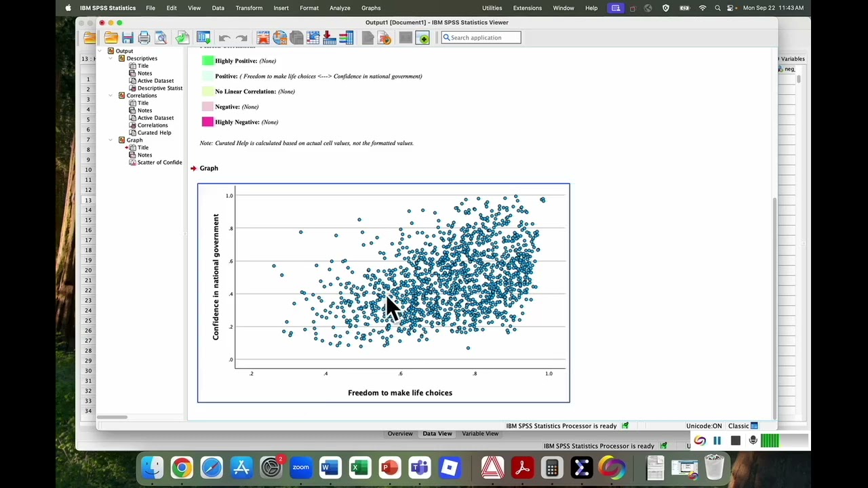Open Google Chrome from the Dock
Viewport: 868px width, 488px height.
[x=182, y=467]
